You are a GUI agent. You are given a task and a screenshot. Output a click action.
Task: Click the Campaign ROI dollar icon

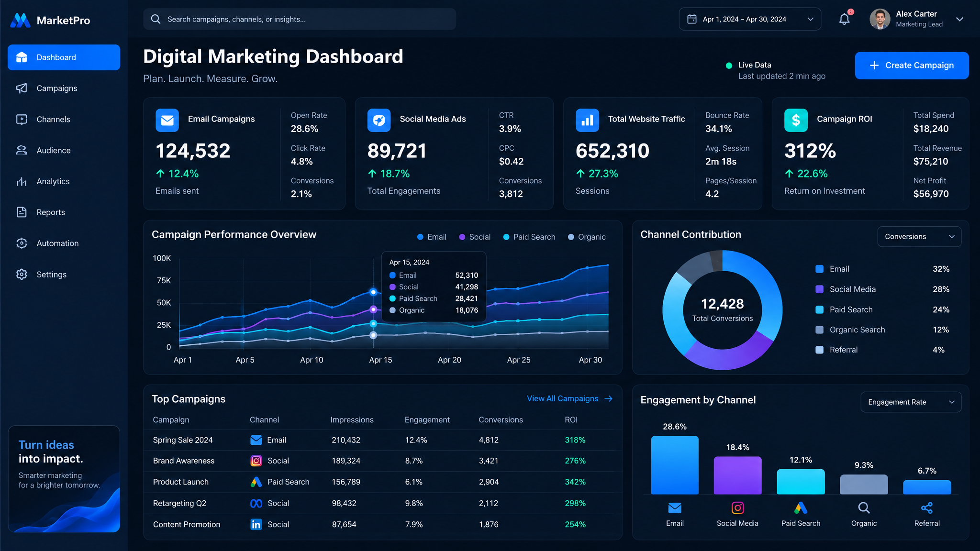[796, 120]
